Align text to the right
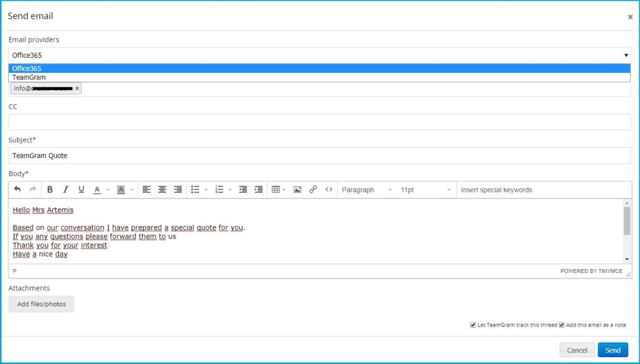 (178, 190)
